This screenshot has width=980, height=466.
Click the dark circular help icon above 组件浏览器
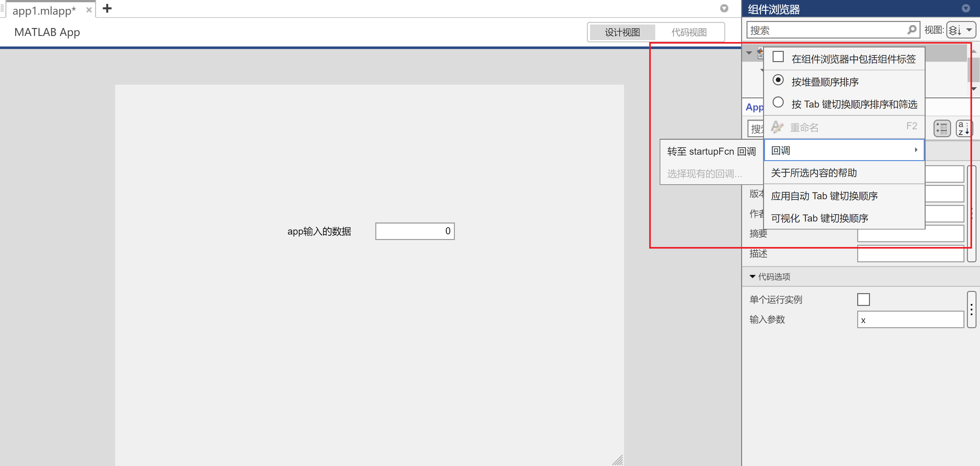[x=966, y=8]
